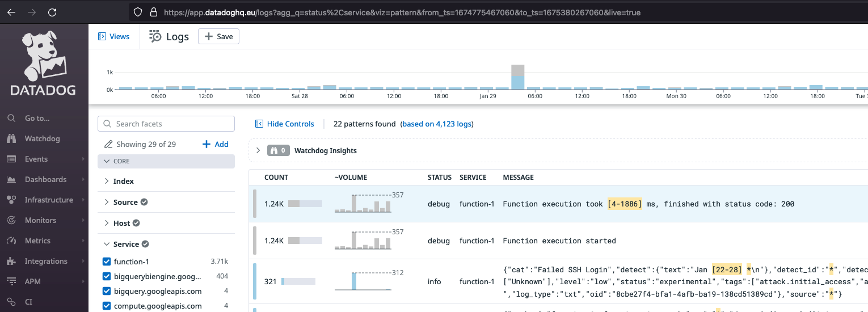The image size is (868, 312).
Task: Click the Search facets input field
Action: pyautogui.click(x=166, y=124)
